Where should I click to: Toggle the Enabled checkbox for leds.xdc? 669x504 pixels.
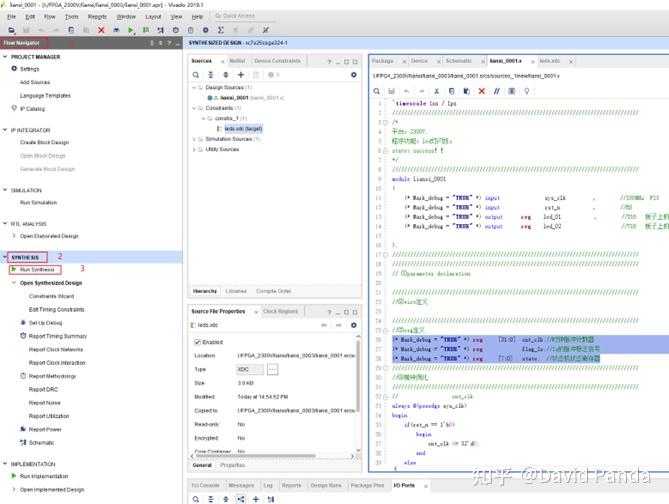tap(197, 342)
